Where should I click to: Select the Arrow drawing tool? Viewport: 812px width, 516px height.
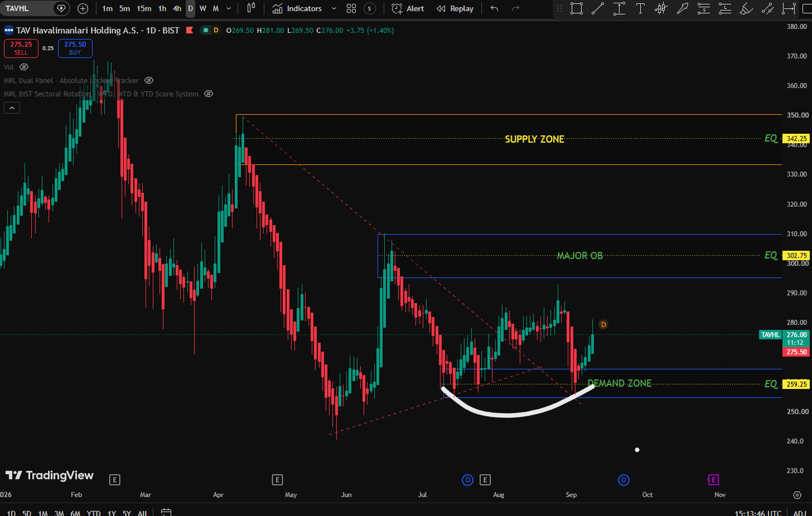tap(683, 9)
